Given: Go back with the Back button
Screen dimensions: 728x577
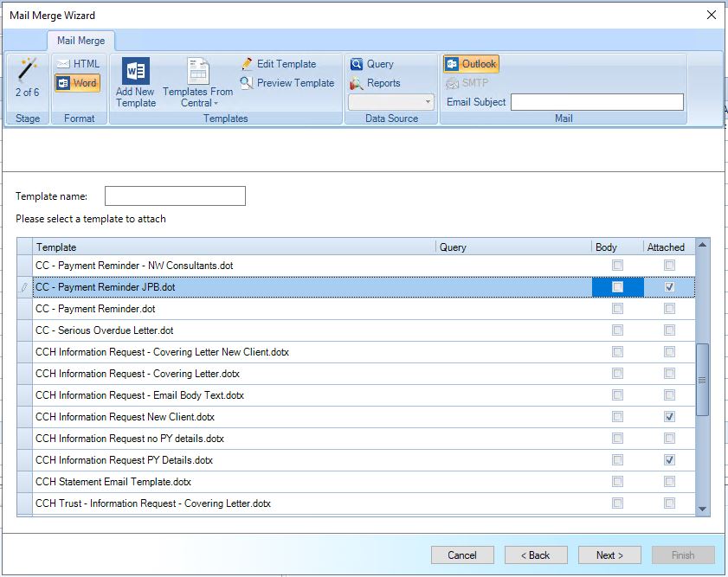Looking at the screenshot, I should 536,555.
